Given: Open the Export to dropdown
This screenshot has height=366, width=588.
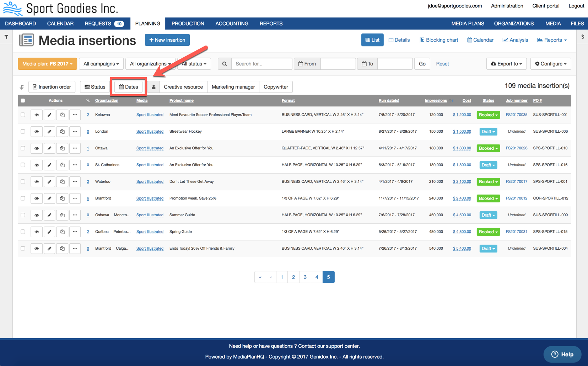Looking at the screenshot, I should click(506, 64).
